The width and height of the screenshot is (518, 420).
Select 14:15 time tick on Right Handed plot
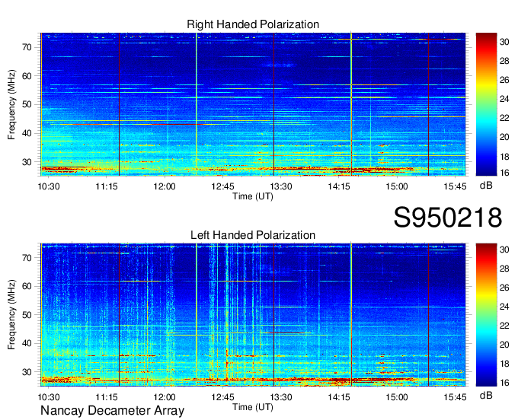(x=339, y=186)
